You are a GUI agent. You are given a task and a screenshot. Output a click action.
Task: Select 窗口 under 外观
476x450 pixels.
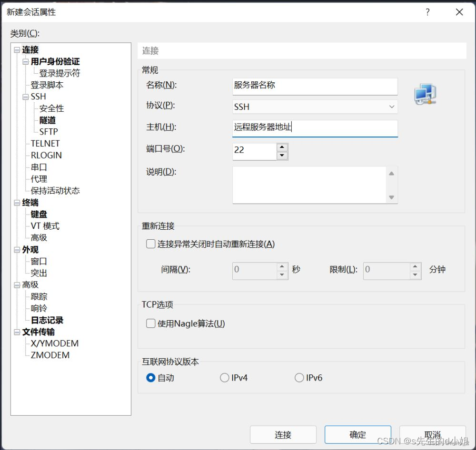pyautogui.click(x=39, y=261)
